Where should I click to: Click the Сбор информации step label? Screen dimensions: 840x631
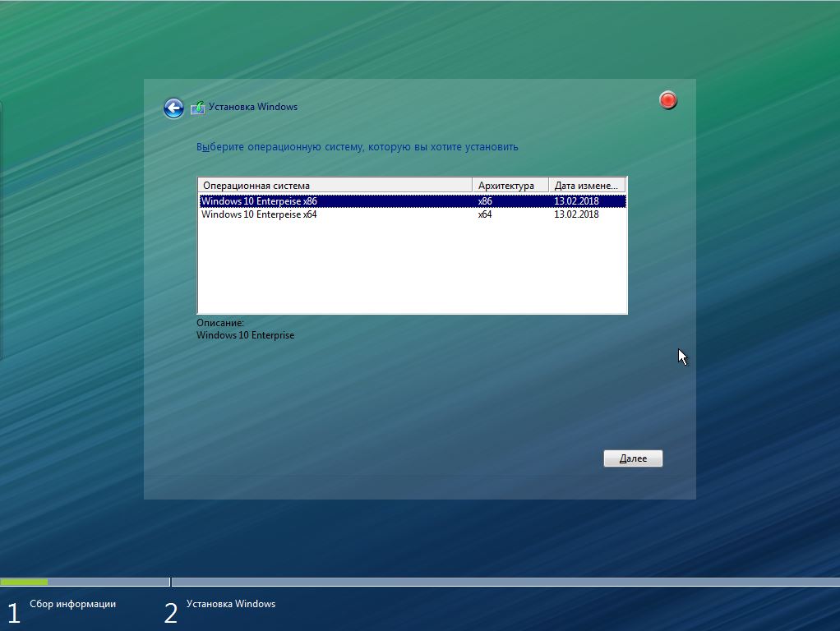[73, 604]
